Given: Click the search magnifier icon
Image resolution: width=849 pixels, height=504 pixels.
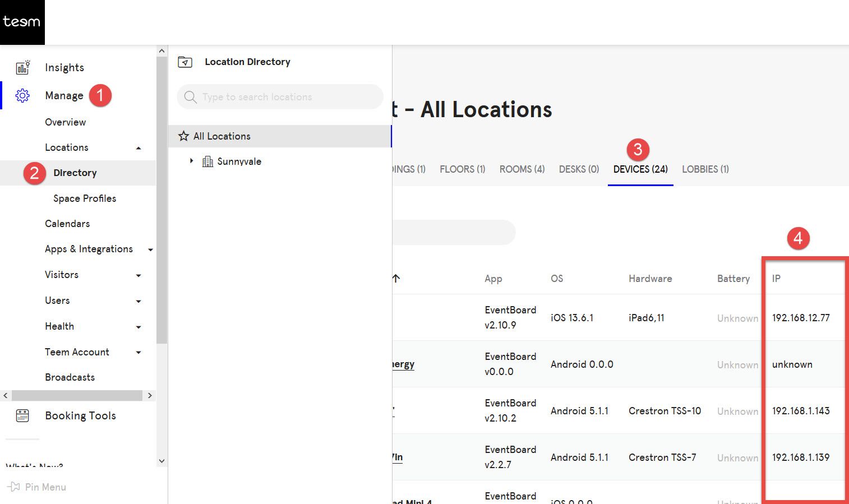Looking at the screenshot, I should tap(191, 97).
